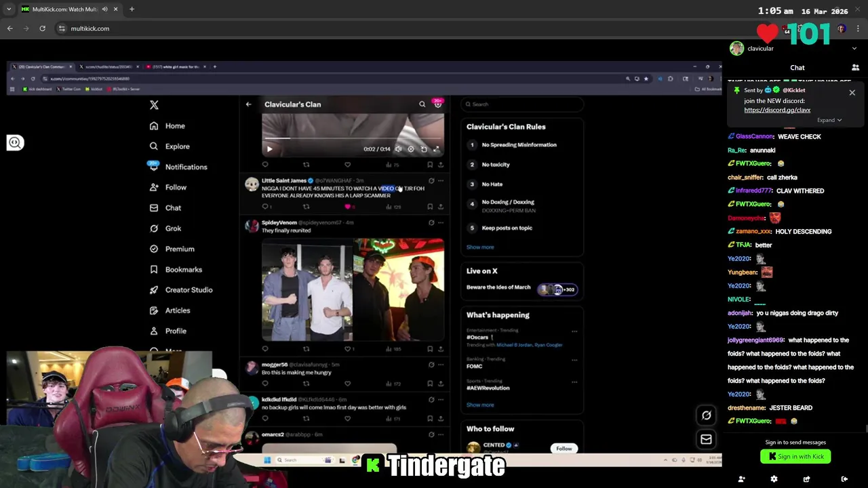Open Little Saint James profile name

(x=284, y=181)
